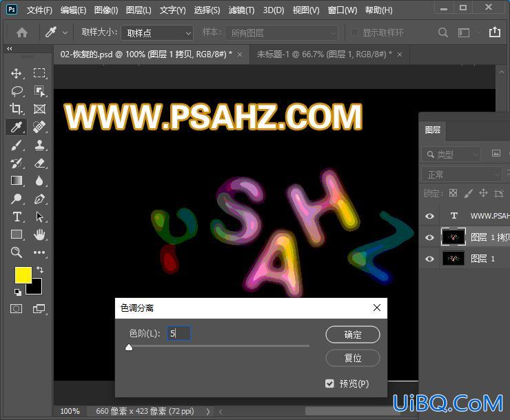Expand the toolbox double-arrow toggle
510x420 pixels.
[10, 49]
